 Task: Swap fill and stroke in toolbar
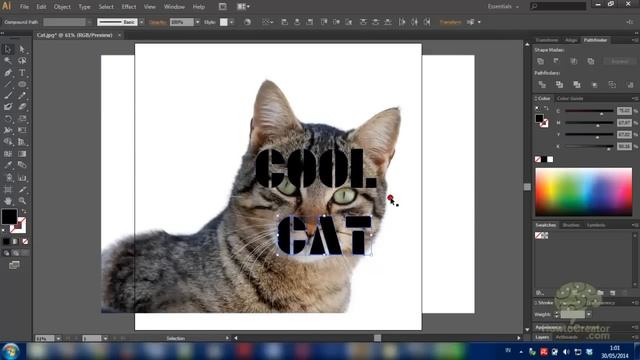click(x=24, y=211)
